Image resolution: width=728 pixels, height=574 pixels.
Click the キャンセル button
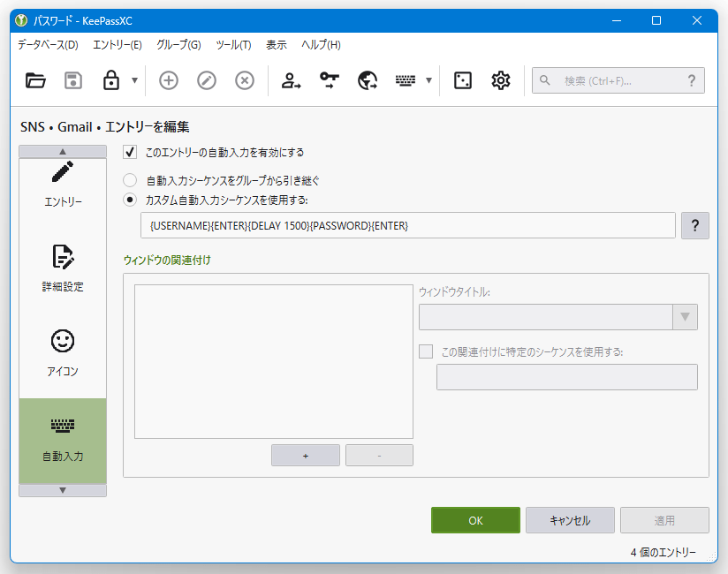pyautogui.click(x=570, y=520)
